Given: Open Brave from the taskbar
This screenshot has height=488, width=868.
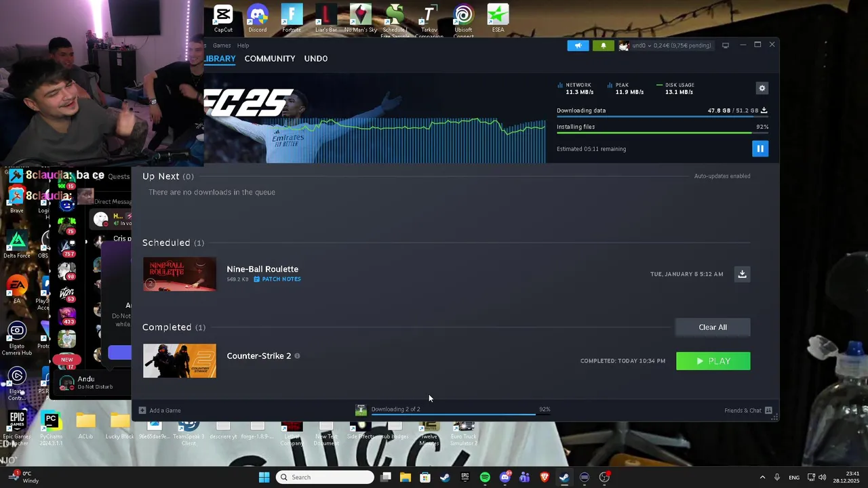Looking at the screenshot, I should click(x=544, y=477).
